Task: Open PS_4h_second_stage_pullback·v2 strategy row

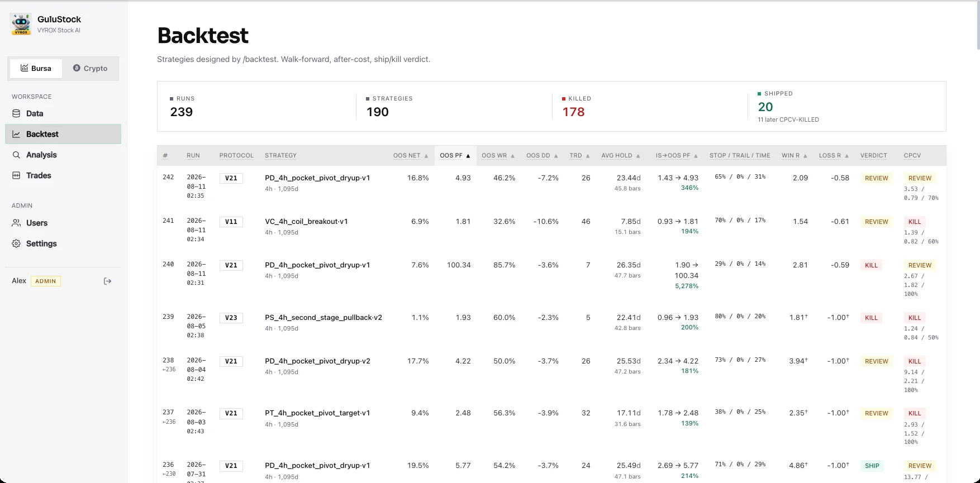Action: point(324,318)
